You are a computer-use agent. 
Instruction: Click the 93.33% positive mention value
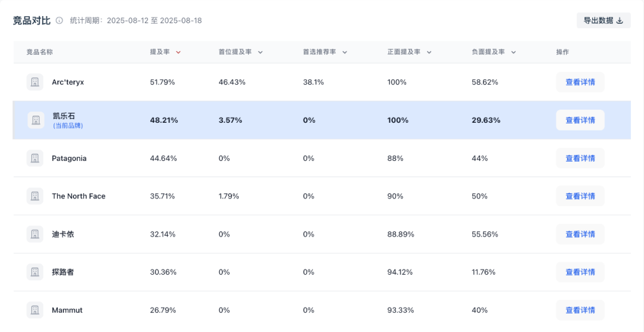[x=401, y=311]
